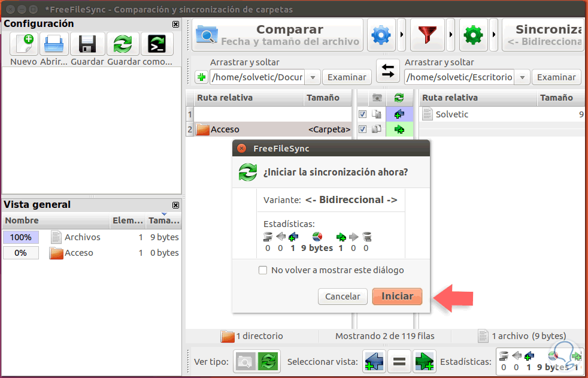This screenshot has height=378, width=588.
Task: Click Guardar como green arrows icon
Action: pyautogui.click(x=123, y=44)
